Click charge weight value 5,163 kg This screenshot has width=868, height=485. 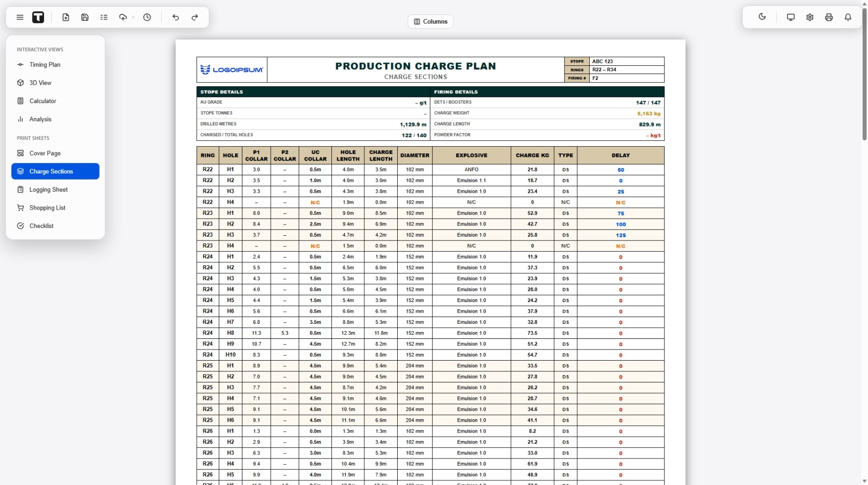pos(648,114)
